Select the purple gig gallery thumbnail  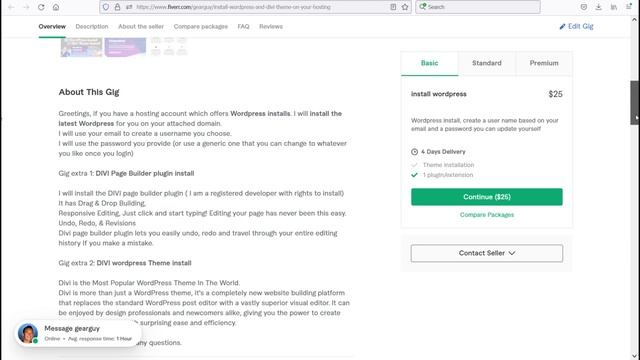point(125,47)
